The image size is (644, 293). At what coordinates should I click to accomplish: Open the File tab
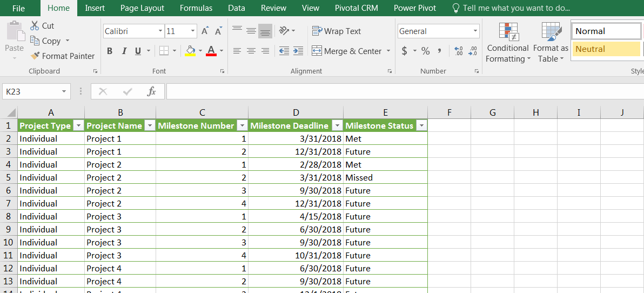18,8
